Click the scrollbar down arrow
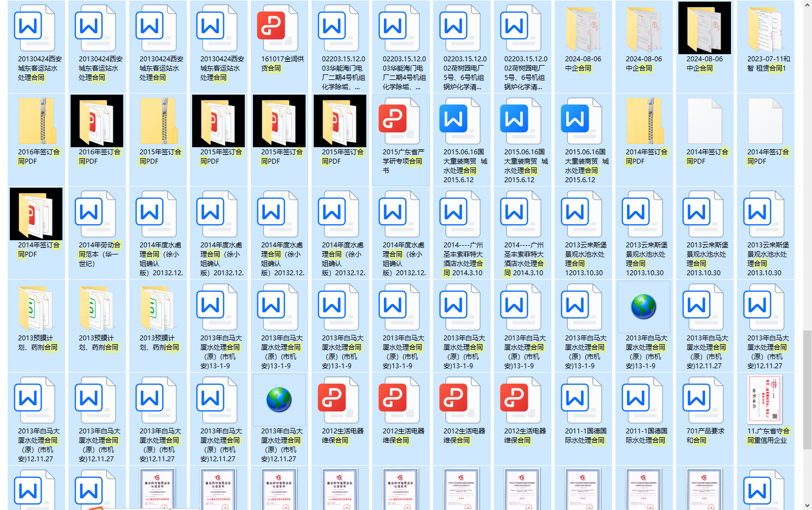812x510 pixels. click(807, 505)
